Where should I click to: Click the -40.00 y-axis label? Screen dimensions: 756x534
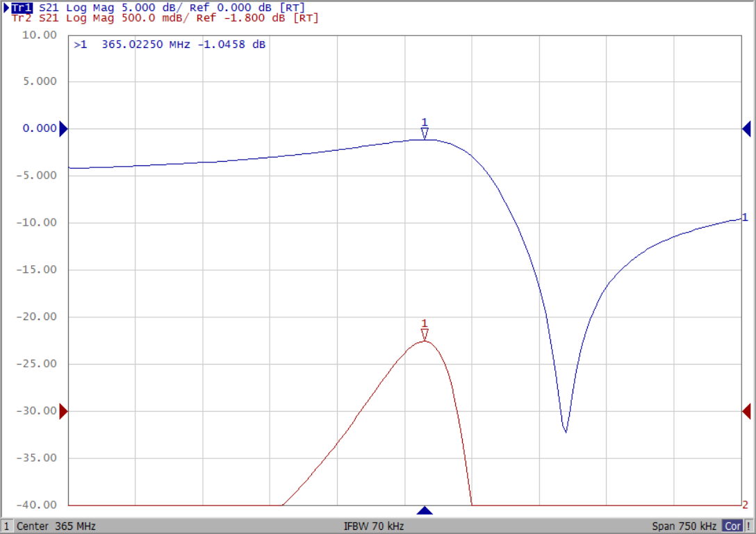pyautogui.click(x=37, y=505)
